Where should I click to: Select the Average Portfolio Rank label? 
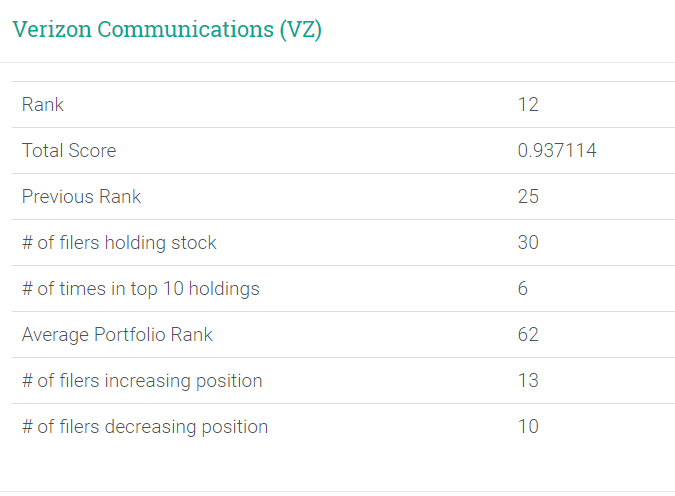[x=117, y=335]
